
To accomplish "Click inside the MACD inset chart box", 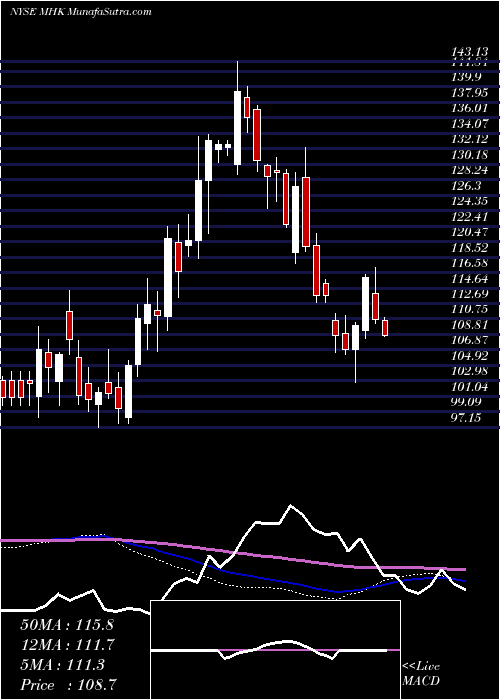I will (275, 650).
